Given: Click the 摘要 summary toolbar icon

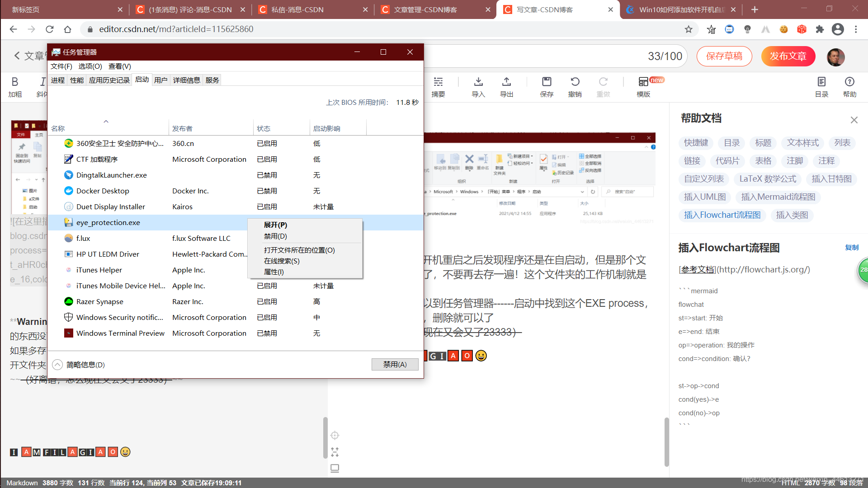Looking at the screenshot, I should (x=438, y=82).
